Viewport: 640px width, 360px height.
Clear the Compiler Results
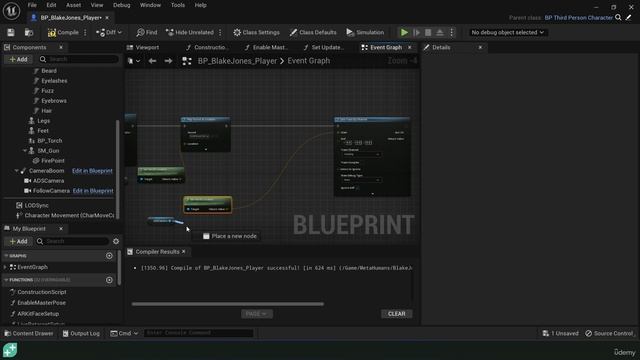tap(396, 313)
